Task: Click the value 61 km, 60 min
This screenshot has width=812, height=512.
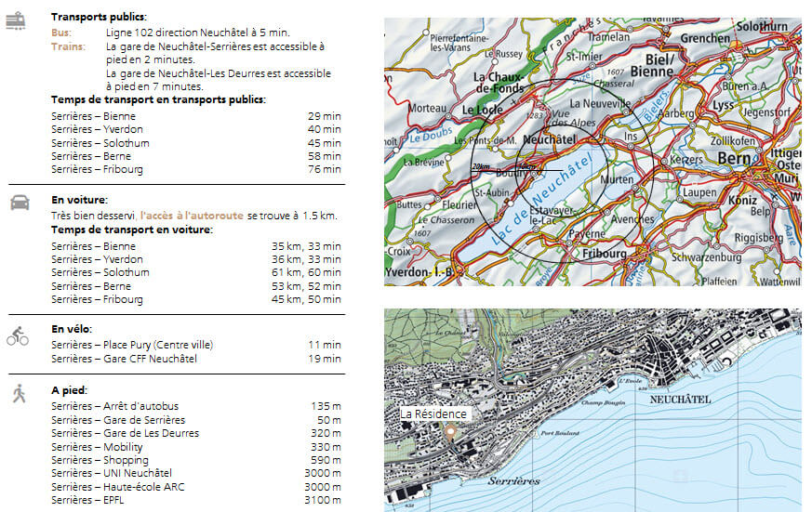Action: click(306, 272)
